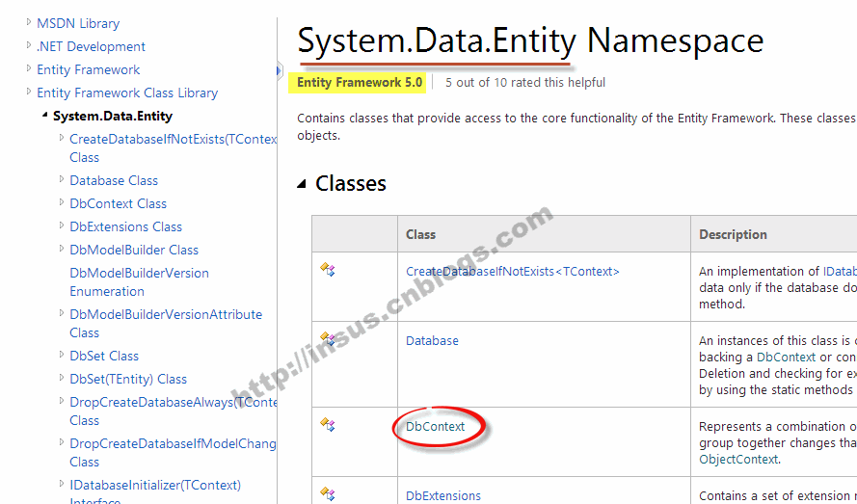Open Database Class sidebar link
The image size is (857, 504).
[114, 180]
